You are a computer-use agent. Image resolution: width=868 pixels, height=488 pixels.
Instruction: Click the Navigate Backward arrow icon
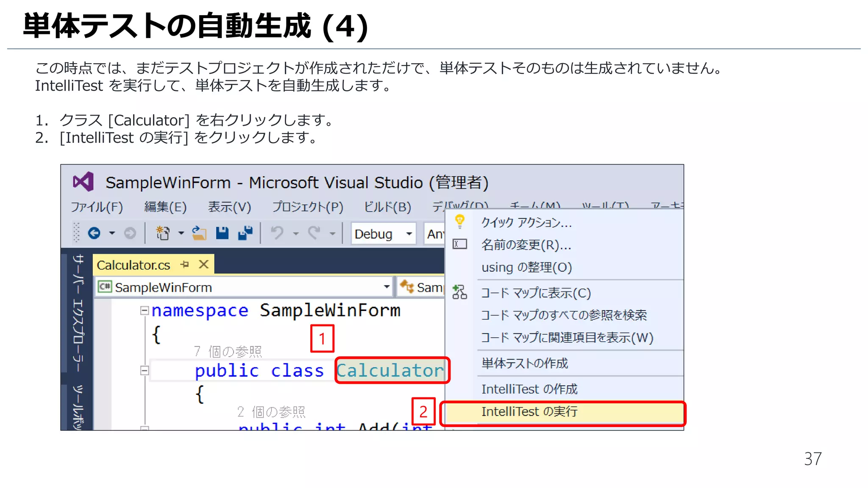[94, 233]
